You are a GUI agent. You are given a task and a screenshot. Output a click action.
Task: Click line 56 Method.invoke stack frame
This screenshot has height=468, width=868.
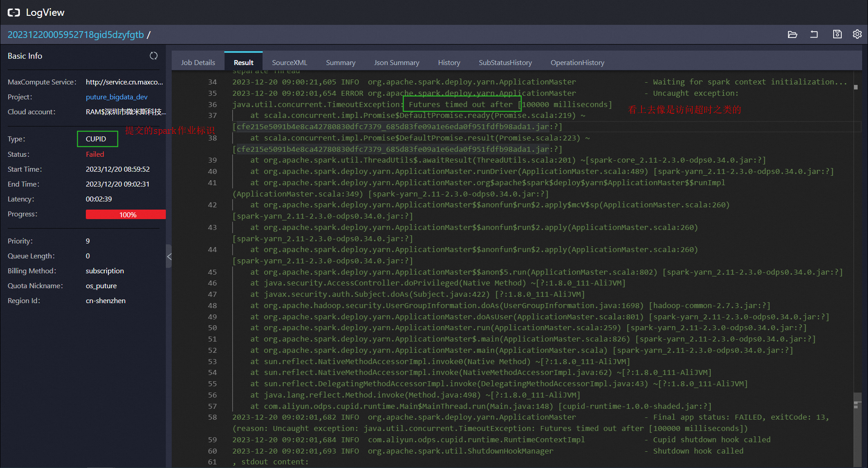[415, 395]
